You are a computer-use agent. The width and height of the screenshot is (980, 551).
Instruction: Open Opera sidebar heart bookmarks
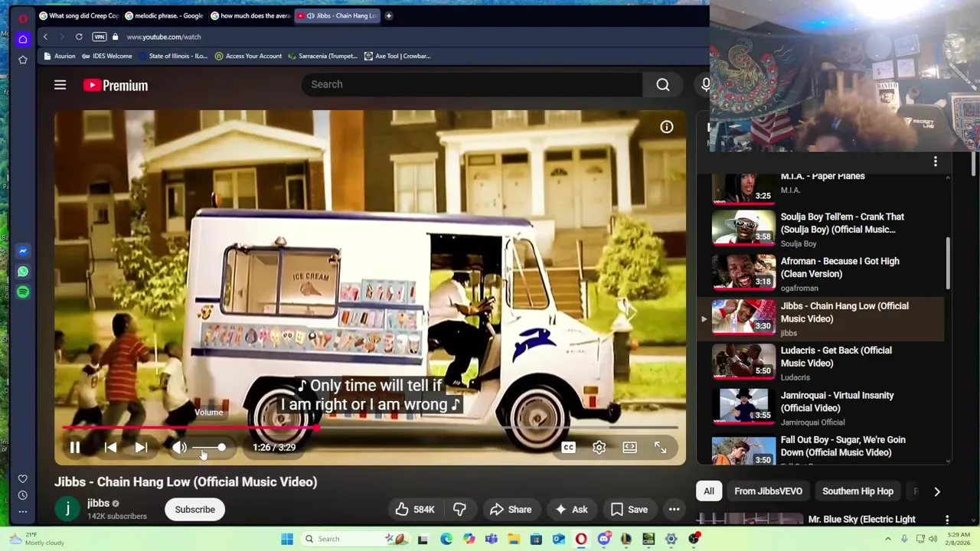click(23, 478)
